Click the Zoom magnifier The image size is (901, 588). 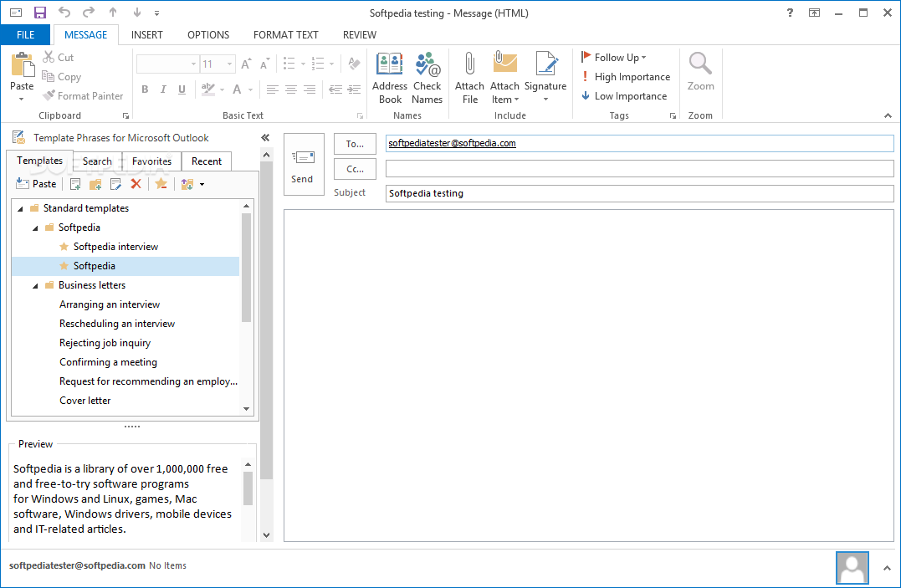(x=700, y=71)
